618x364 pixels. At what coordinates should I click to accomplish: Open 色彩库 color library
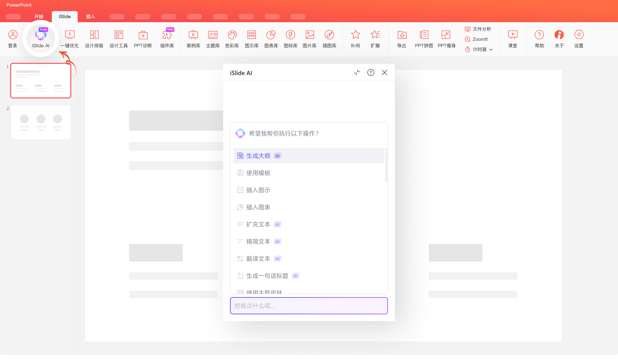click(x=232, y=39)
